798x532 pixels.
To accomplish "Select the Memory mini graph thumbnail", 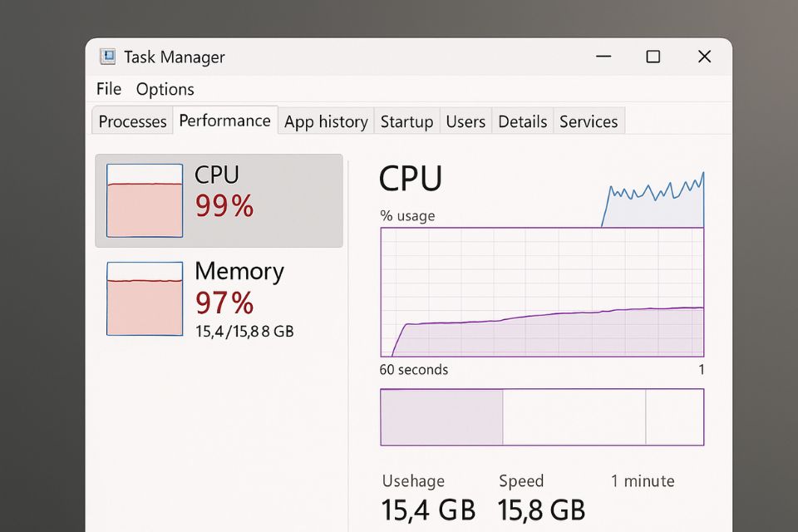I will click(145, 298).
